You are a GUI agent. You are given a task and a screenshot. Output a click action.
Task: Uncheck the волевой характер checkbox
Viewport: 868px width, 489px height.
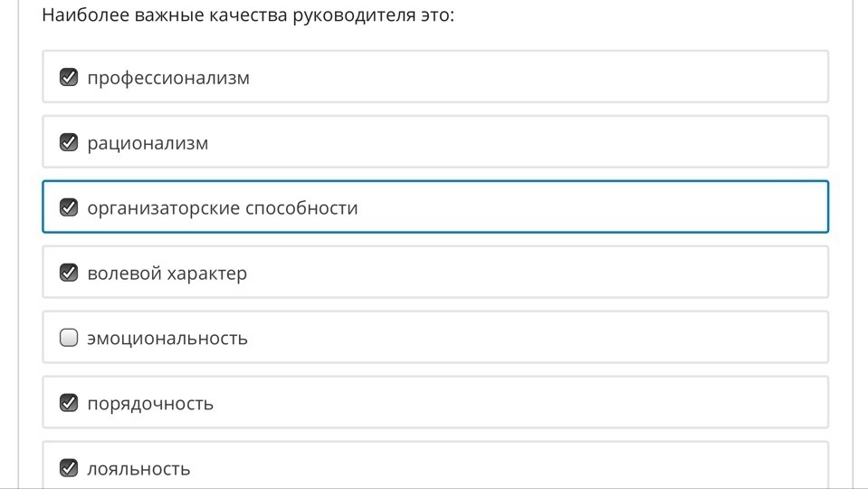tap(69, 273)
